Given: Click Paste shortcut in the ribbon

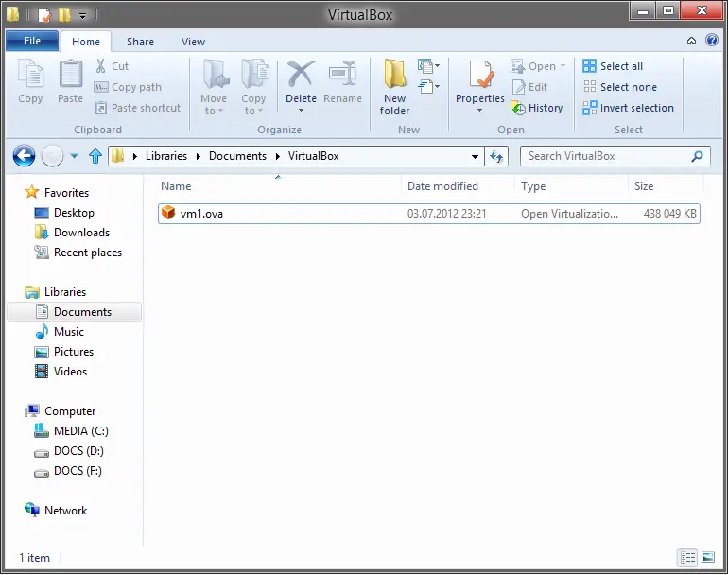Looking at the screenshot, I should (138, 108).
